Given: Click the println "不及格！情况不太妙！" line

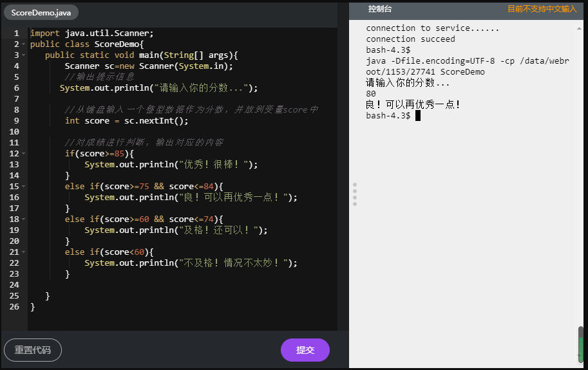Looking at the screenshot, I should [191, 263].
